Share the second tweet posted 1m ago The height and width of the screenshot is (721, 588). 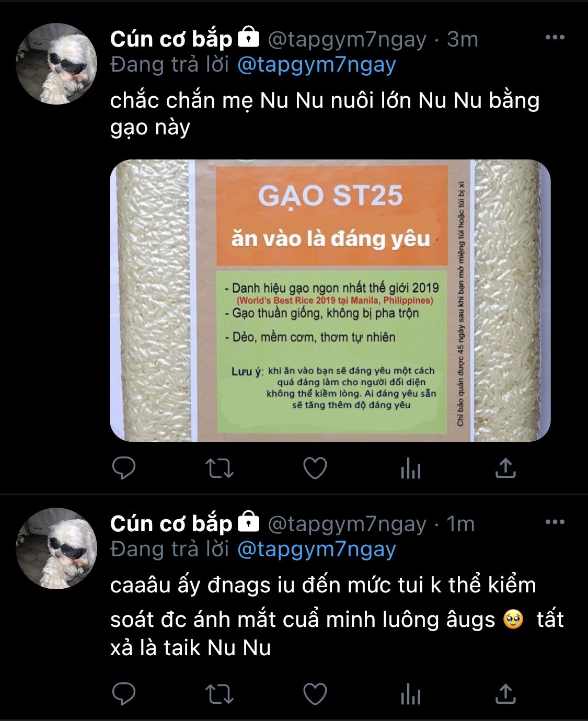[x=505, y=694]
